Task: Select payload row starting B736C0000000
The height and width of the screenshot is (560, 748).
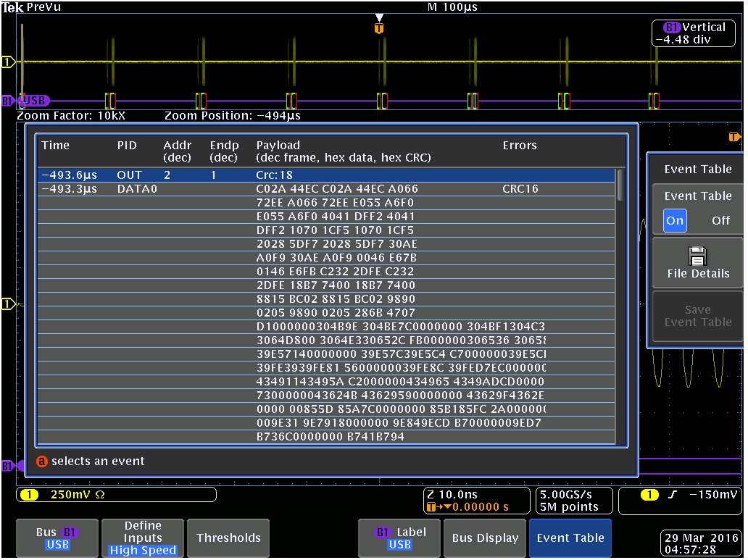Action: [326, 437]
